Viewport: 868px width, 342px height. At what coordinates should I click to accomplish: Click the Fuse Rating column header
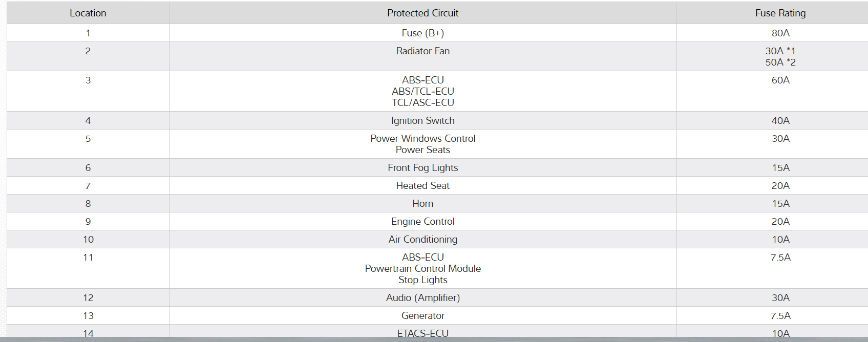pos(780,13)
